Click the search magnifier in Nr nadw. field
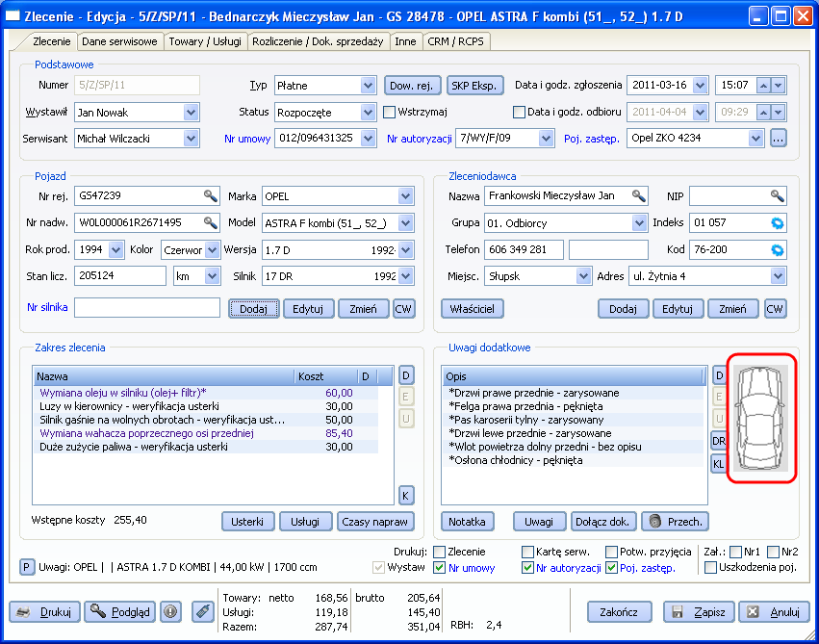Image resolution: width=819 pixels, height=644 pixels. pos(210,223)
